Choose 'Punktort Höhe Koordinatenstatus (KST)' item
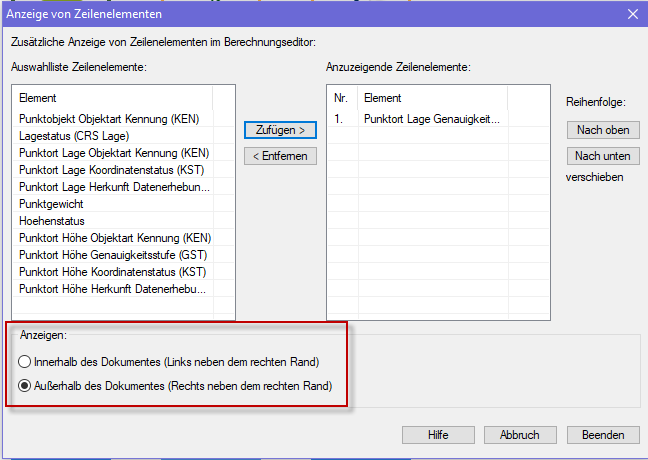The height and width of the screenshot is (460, 648). point(112,272)
